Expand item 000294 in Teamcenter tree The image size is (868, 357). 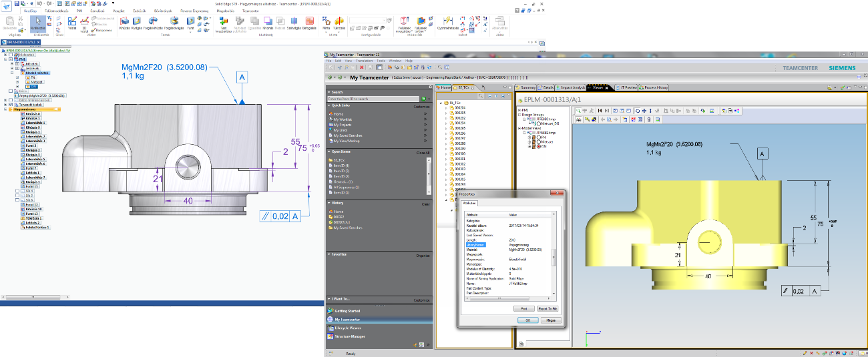tap(446, 122)
